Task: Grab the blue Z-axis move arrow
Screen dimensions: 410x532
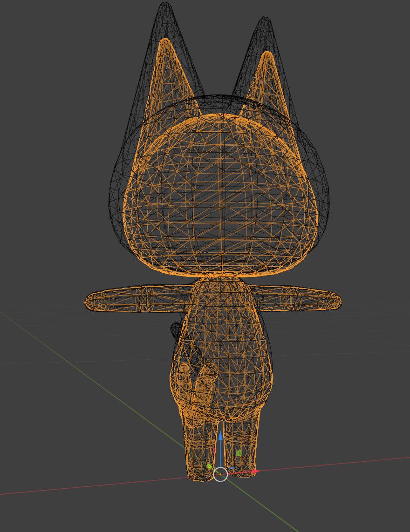Action: [x=220, y=435]
